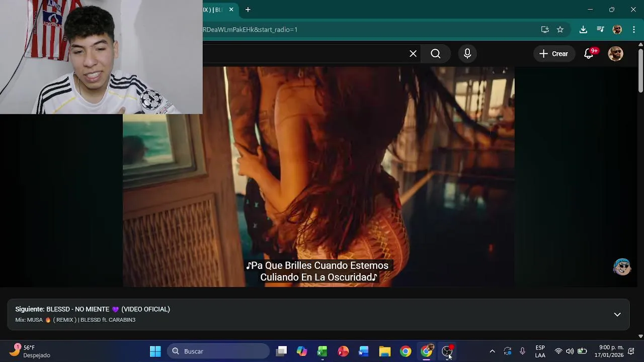Open YouTube notifications bell
The height and width of the screenshot is (362, 644).
589,54
